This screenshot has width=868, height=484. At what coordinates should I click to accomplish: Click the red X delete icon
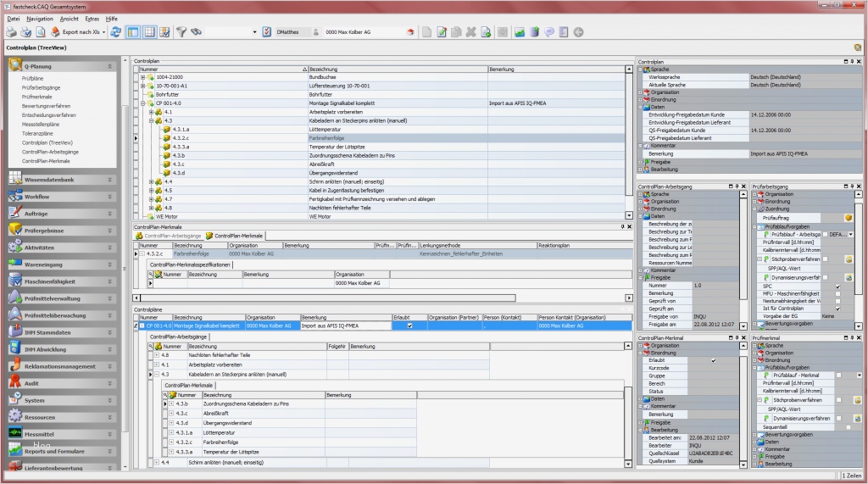click(x=471, y=32)
